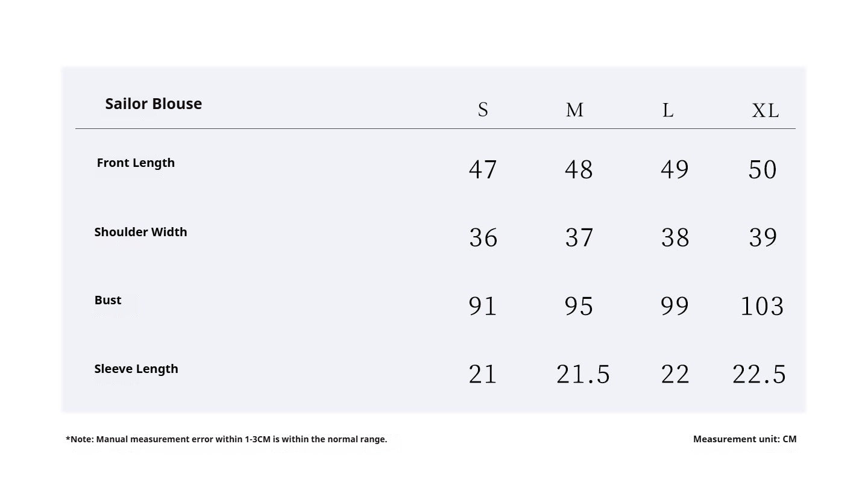Select the S size column header
The image size is (868, 479).
[483, 110]
